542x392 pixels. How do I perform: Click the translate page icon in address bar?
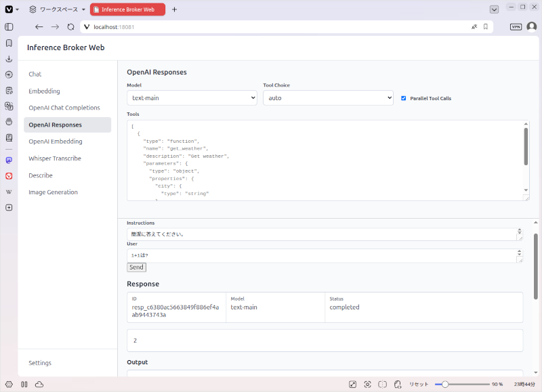point(474,27)
